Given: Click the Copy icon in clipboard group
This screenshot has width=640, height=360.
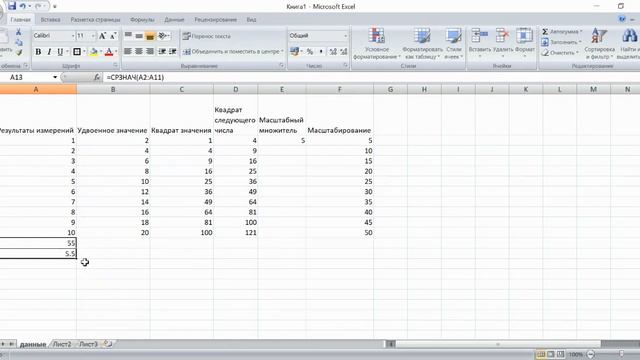Looking at the screenshot, I should pos(18,42).
